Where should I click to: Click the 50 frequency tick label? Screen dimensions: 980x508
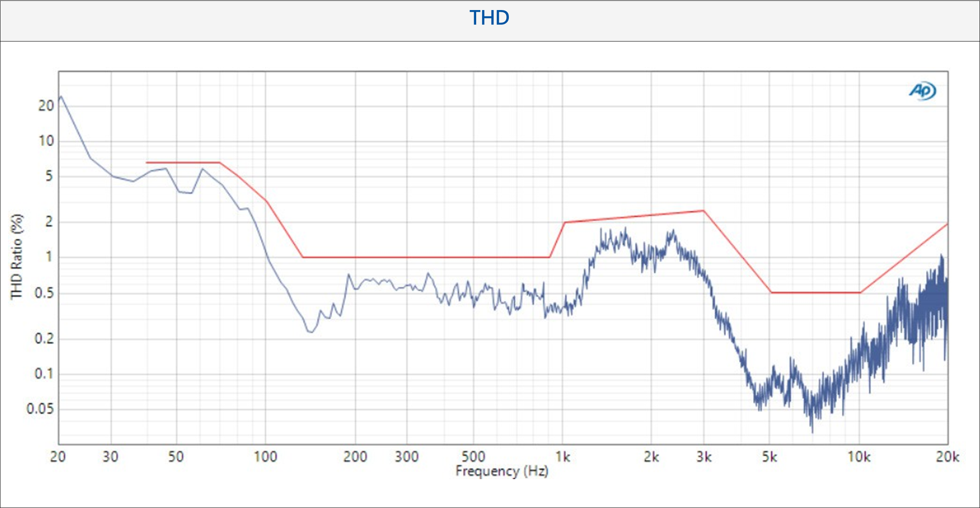176,456
